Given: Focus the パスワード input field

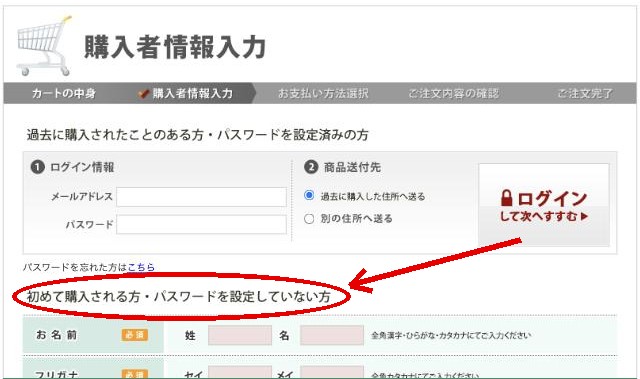Looking at the screenshot, I should [201, 224].
